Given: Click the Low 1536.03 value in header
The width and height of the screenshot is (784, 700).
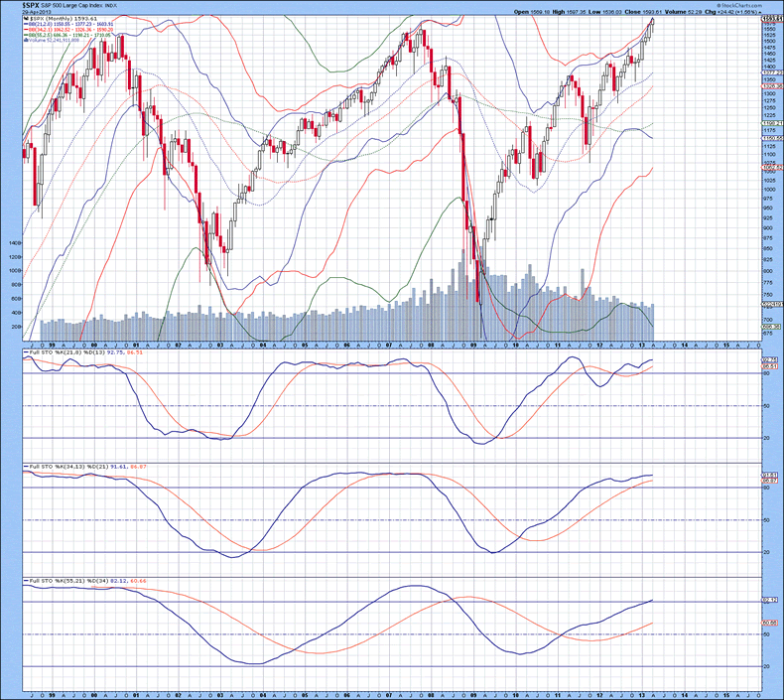Looking at the screenshot, I should 606,12.
